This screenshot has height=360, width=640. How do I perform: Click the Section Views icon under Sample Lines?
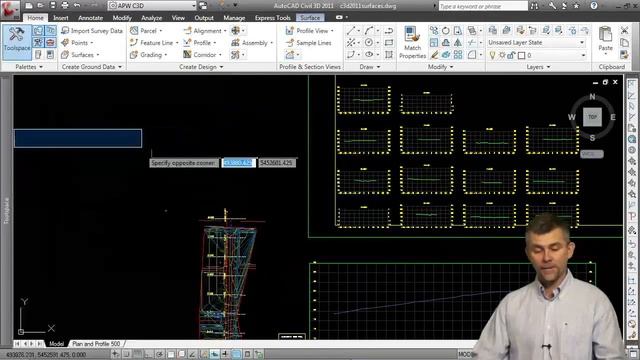click(x=290, y=55)
